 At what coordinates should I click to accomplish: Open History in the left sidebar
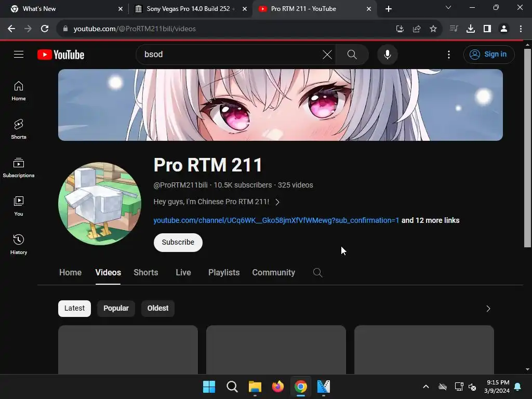point(19,244)
